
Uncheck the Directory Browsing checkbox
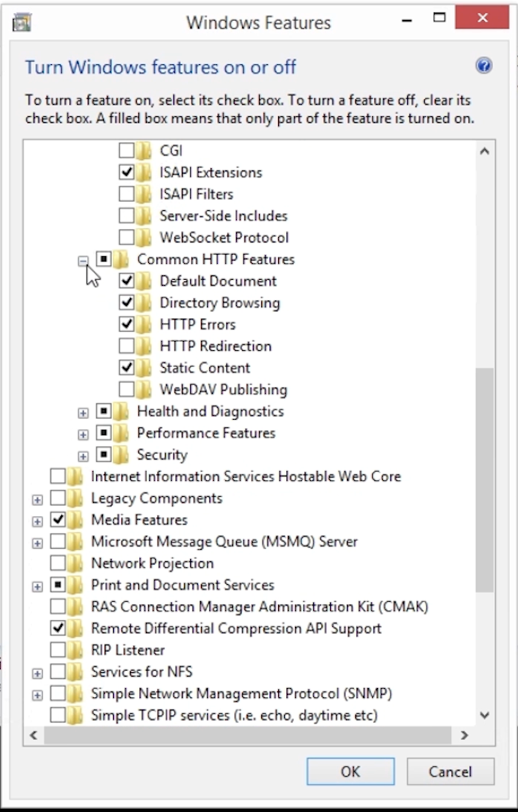(126, 302)
